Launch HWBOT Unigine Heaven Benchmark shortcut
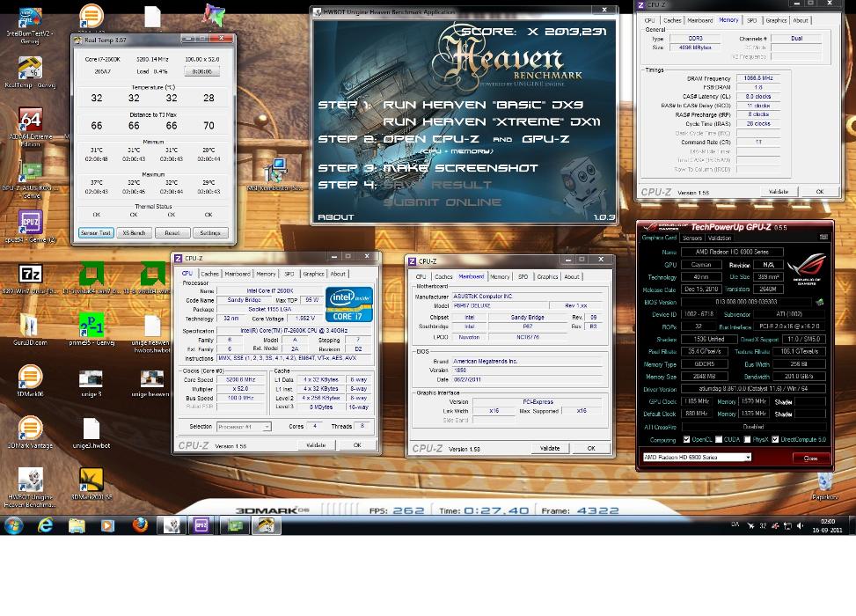 pos(30,488)
